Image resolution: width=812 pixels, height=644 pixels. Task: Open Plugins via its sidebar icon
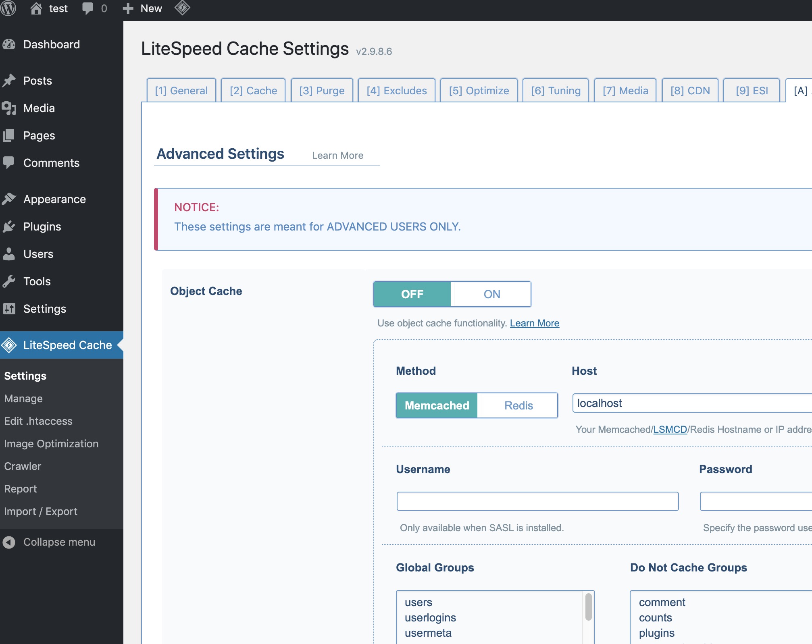10,226
